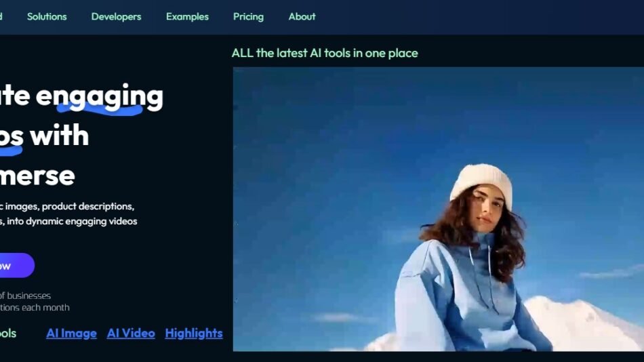This screenshot has height=362, width=644.
Task: Go to the Developers page
Action: [116, 16]
